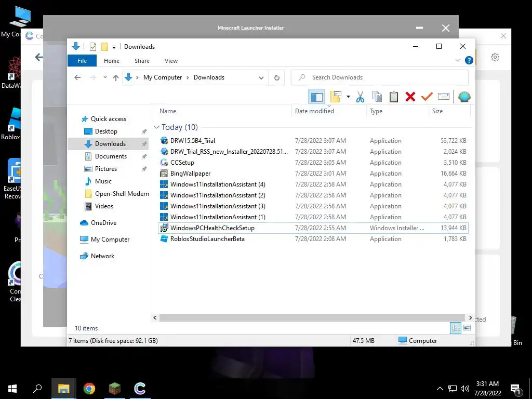This screenshot has width=532, height=399.
Task: Open the File menu tab
Action: tap(82, 61)
